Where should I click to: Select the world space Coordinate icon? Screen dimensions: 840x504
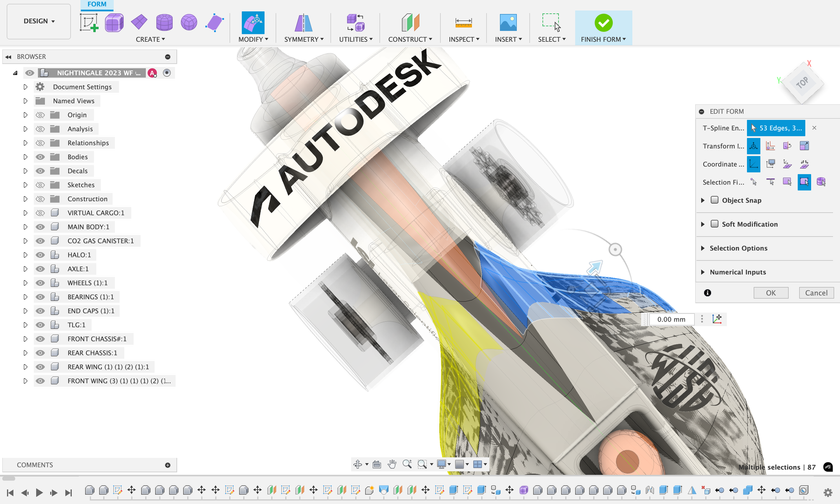[x=753, y=164]
